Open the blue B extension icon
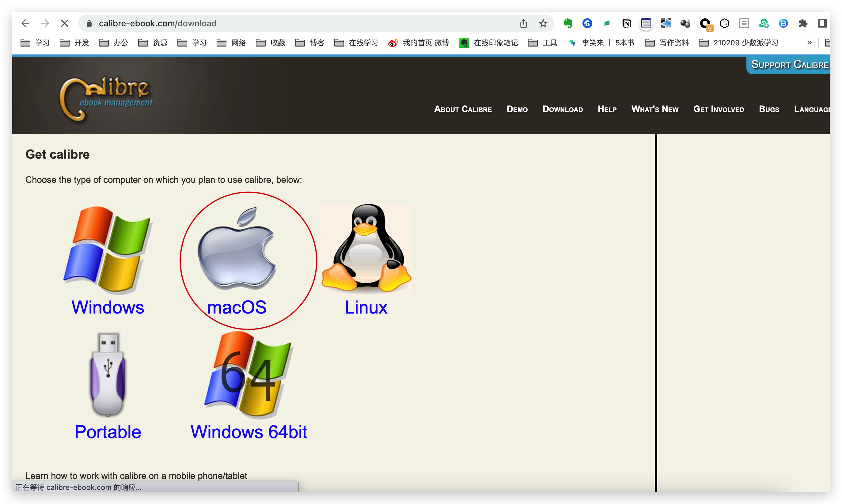842x504 pixels. pyautogui.click(x=783, y=23)
